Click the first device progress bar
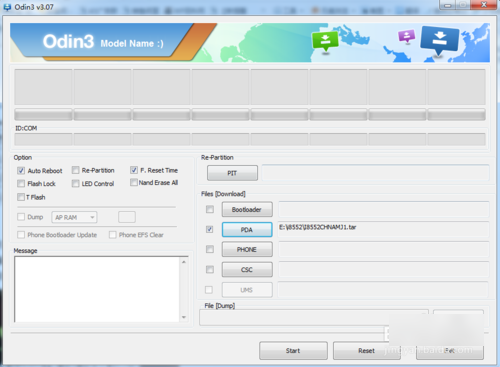This screenshot has width=500, height=367. tap(43, 115)
